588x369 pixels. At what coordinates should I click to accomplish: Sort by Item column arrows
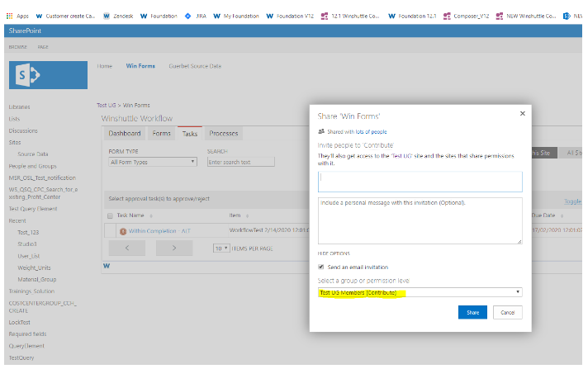point(248,215)
